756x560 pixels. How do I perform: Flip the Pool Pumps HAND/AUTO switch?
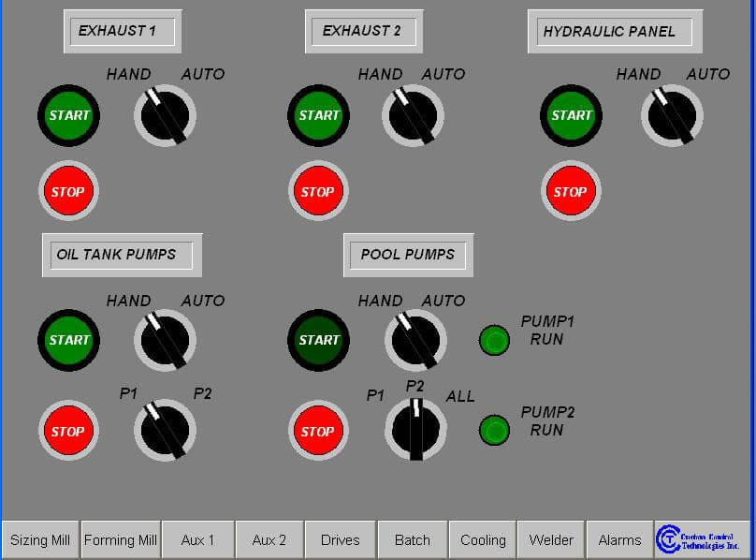(415, 340)
